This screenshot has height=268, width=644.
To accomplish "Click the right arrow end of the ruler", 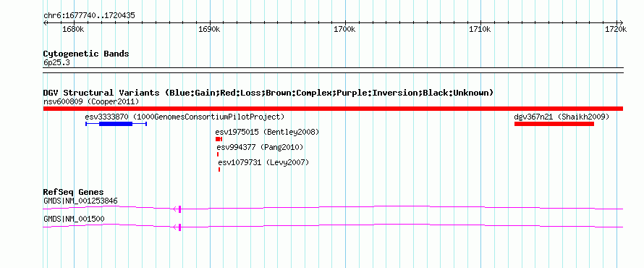I will [x=621, y=22].
